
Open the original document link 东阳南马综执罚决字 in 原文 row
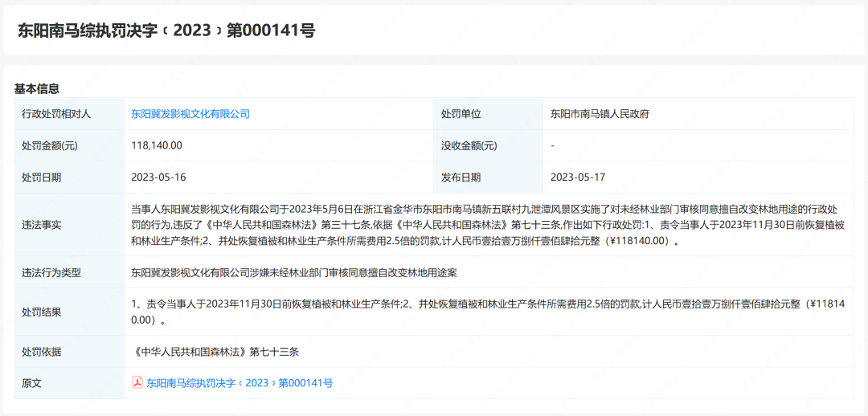click(x=239, y=383)
